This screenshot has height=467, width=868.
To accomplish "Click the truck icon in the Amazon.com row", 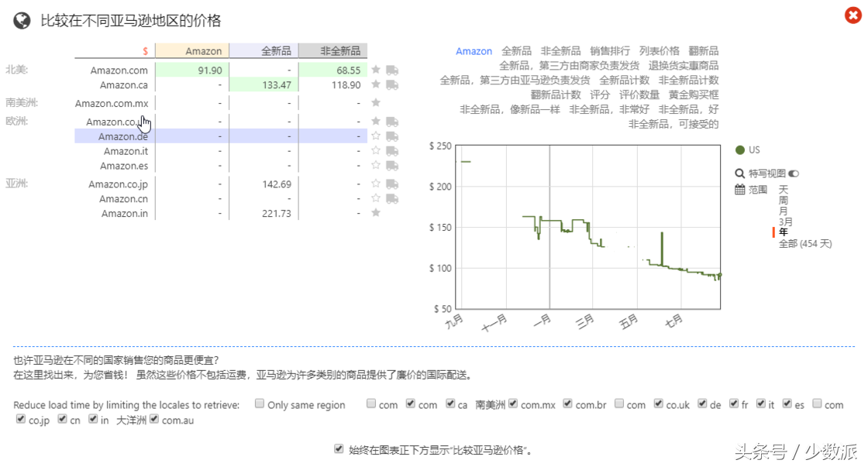I will pyautogui.click(x=392, y=70).
